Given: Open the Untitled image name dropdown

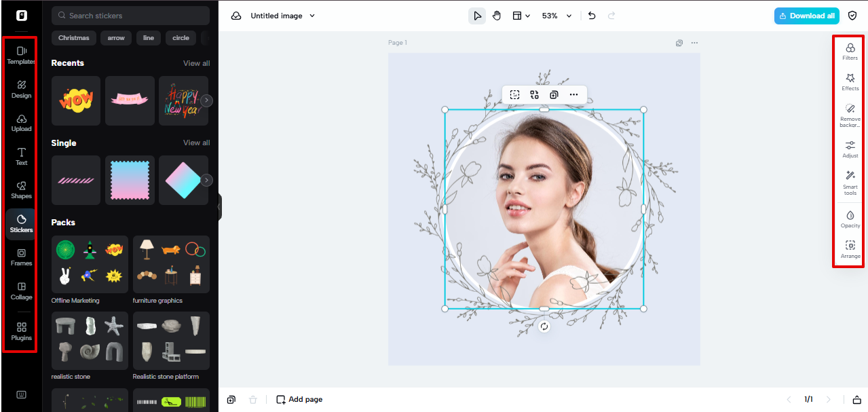Looking at the screenshot, I should click(x=283, y=16).
